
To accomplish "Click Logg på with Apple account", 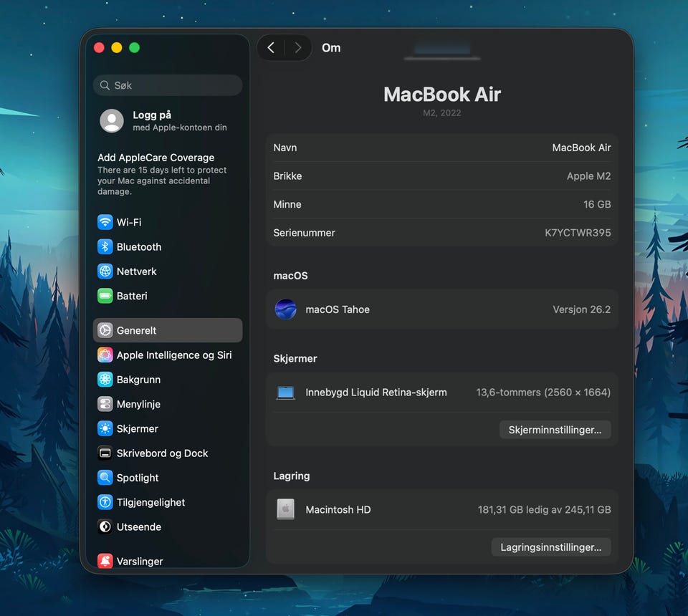I will [x=168, y=120].
